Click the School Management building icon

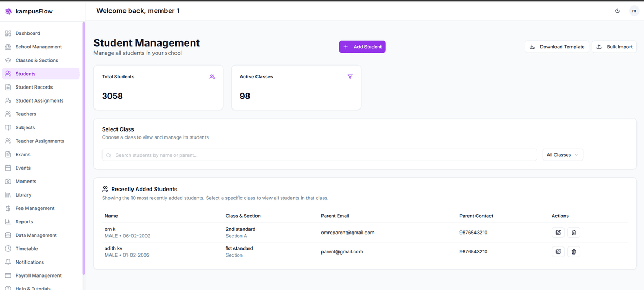[8, 47]
